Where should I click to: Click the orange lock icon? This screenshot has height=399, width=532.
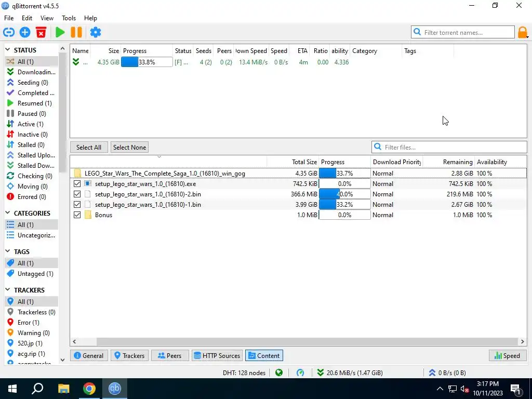523,33
